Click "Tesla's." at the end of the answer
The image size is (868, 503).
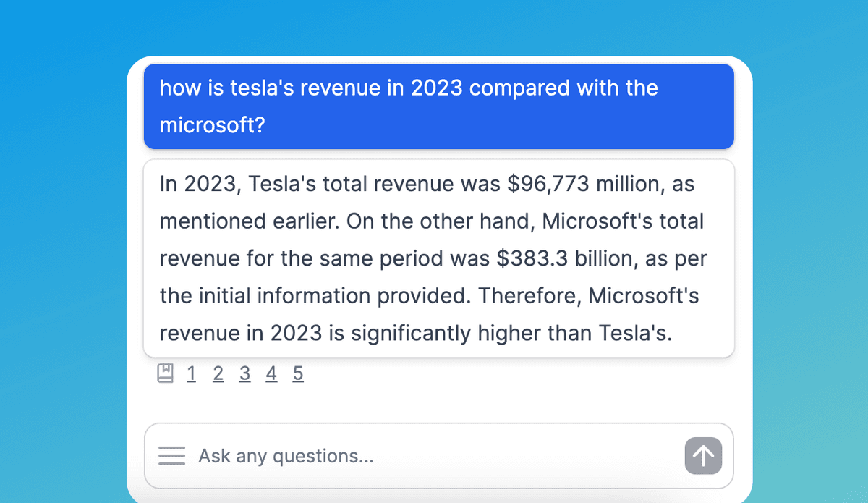(x=635, y=334)
